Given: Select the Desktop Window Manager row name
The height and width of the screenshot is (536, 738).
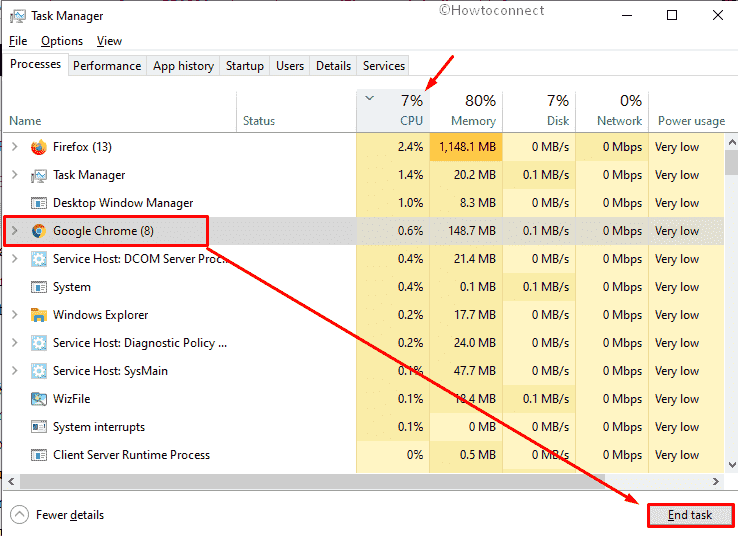Looking at the screenshot, I should [x=123, y=203].
